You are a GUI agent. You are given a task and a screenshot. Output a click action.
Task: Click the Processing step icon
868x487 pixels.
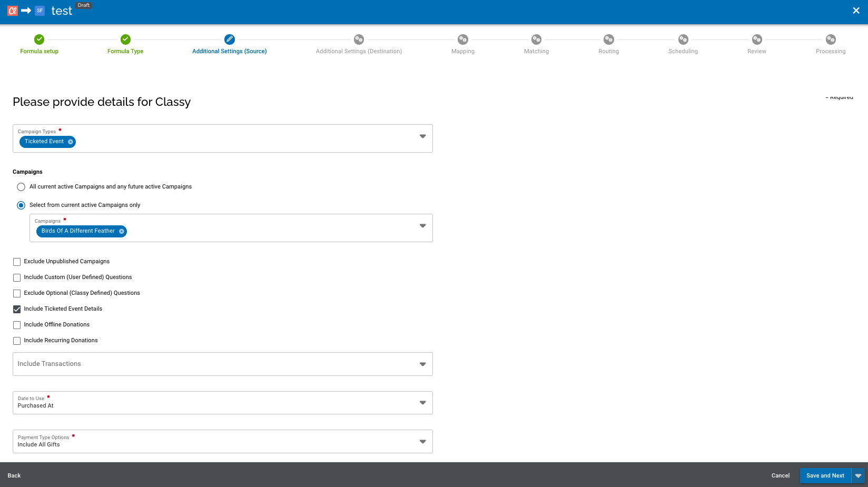pyautogui.click(x=831, y=39)
